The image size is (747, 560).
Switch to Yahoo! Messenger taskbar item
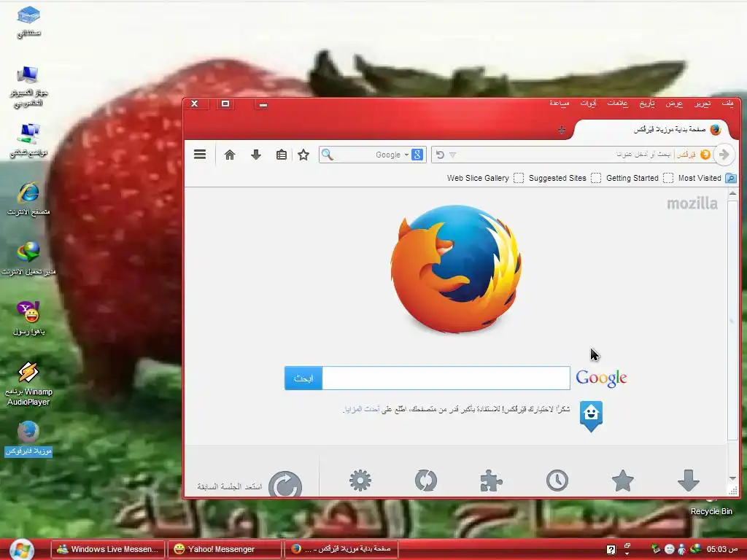pyautogui.click(x=225, y=549)
